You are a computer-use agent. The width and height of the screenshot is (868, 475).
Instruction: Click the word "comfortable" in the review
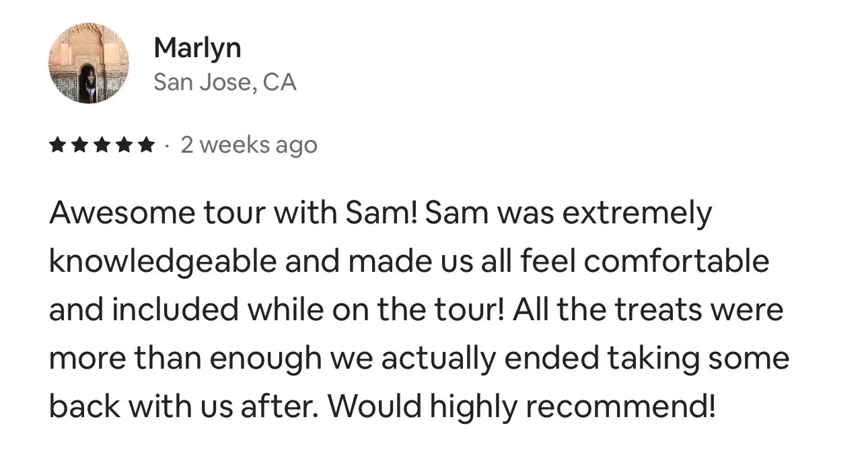coord(676,261)
